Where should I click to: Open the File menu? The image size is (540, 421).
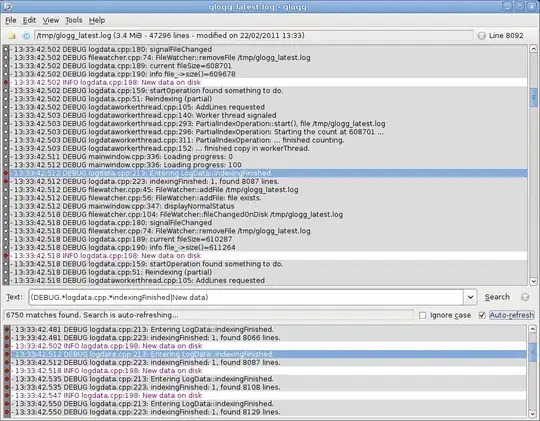11,20
